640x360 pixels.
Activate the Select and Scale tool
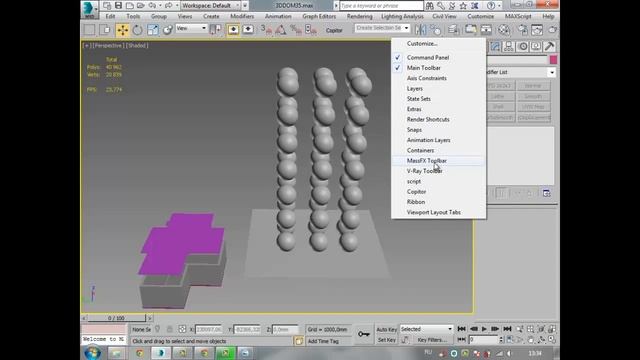pyautogui.click(x=152, y=30)
